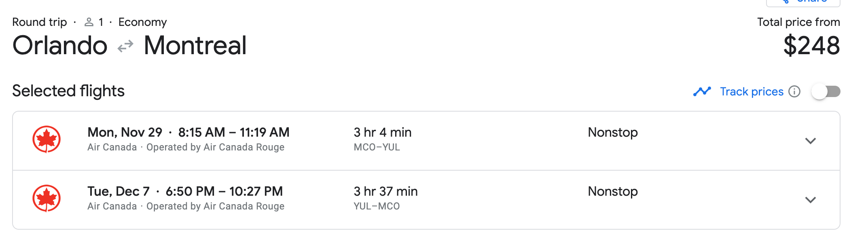Click the Air Canada logo on Nov 29 flight
This screenshot has height=241, width=868.
click(x=47, y=139)
